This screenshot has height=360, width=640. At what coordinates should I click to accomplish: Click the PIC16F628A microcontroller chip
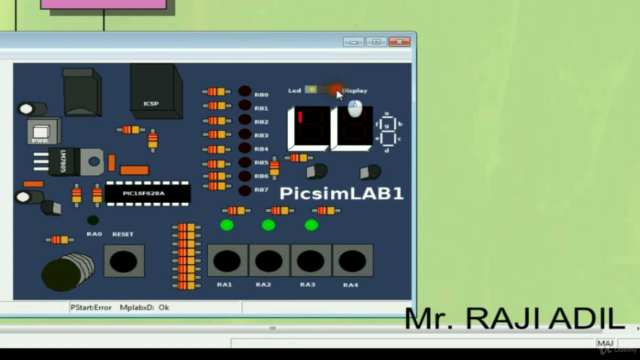coord(148,193)
